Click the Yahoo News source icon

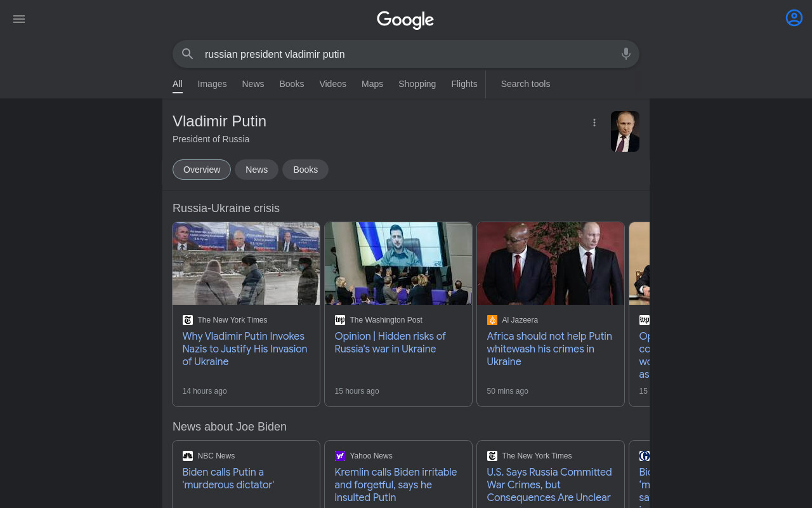(x=340, y=456)
